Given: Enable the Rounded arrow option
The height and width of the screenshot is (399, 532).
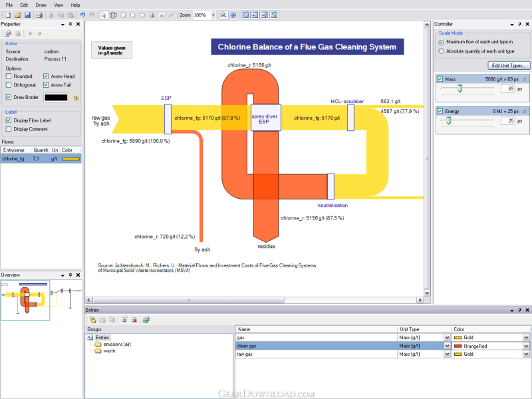Looking at the screenshot, I should pyautogui.click(x=9, y=76).
